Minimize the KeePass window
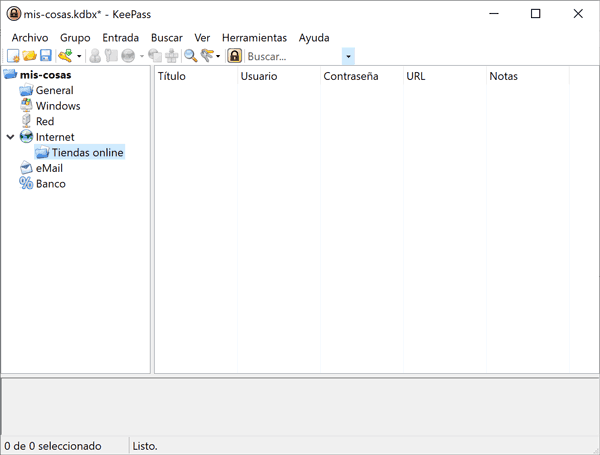 click(494, 14)
